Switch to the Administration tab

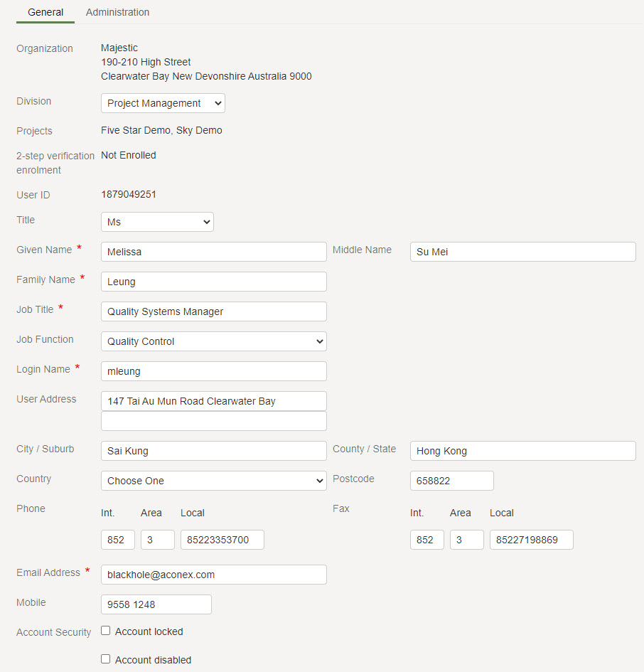[117, 12]
